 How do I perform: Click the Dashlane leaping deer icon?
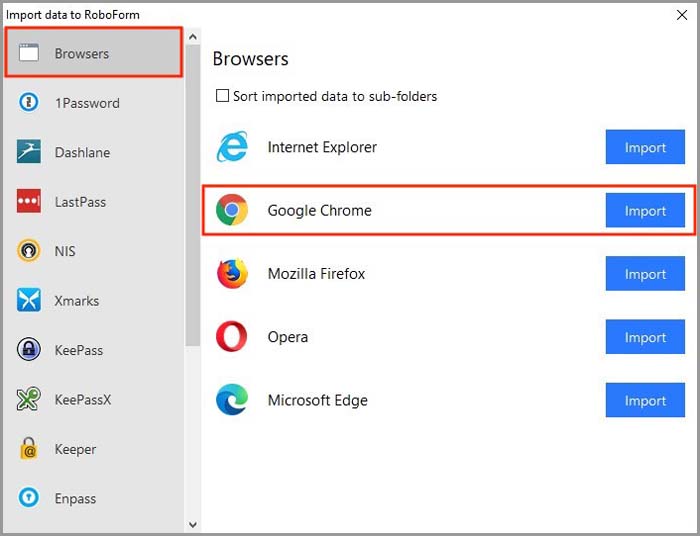tap(29, 151)
